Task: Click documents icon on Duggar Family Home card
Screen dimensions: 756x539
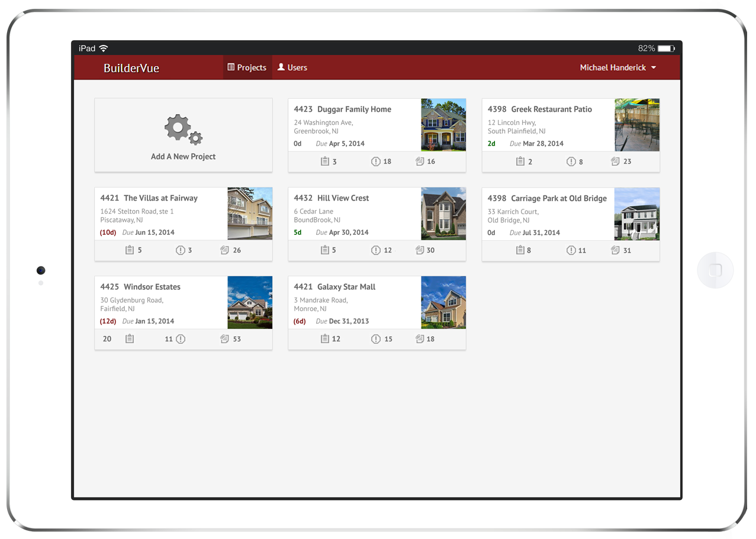Action: click(x=420, y=161)
